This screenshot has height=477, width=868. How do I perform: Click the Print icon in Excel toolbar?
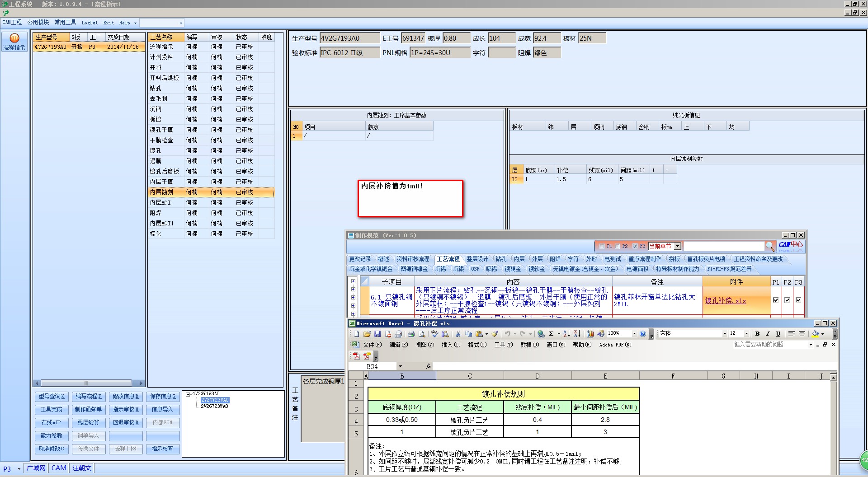(411, 334)
